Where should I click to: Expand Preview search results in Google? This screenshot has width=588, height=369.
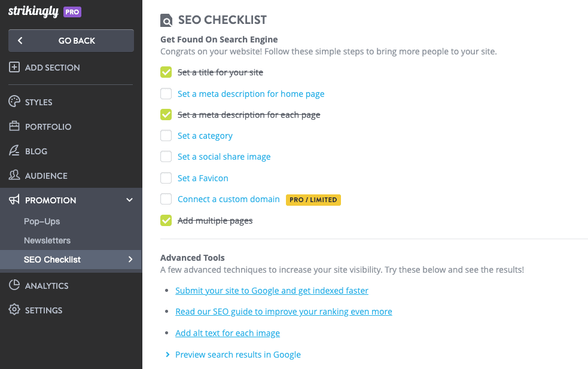coord(168,355)
